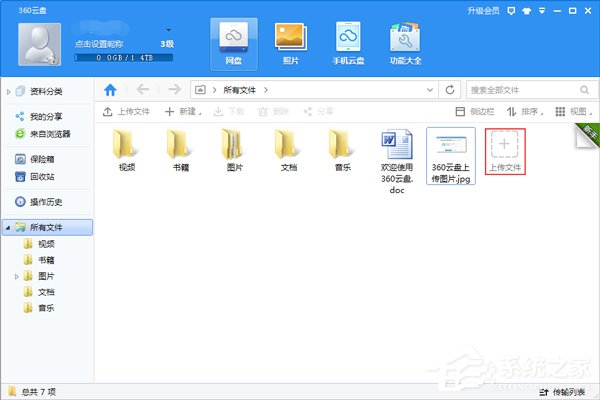Open the message feedback icon in title bar
This screenshot has width=600, height=400.
click(511, 11)
